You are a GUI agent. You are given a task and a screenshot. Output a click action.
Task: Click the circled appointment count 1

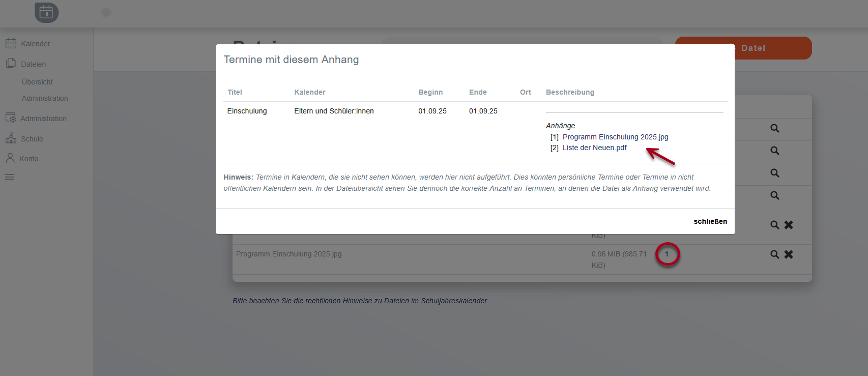tap(667, 254)
